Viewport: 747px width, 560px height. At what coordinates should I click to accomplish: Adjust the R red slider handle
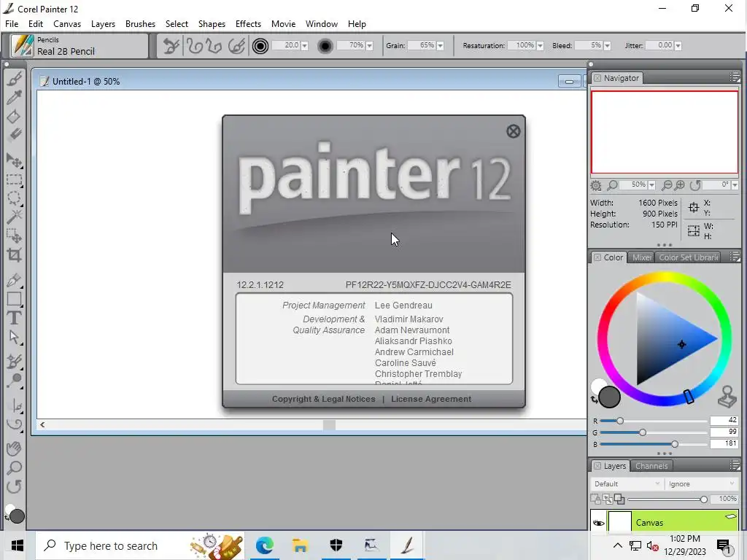(x=620, y=421)
